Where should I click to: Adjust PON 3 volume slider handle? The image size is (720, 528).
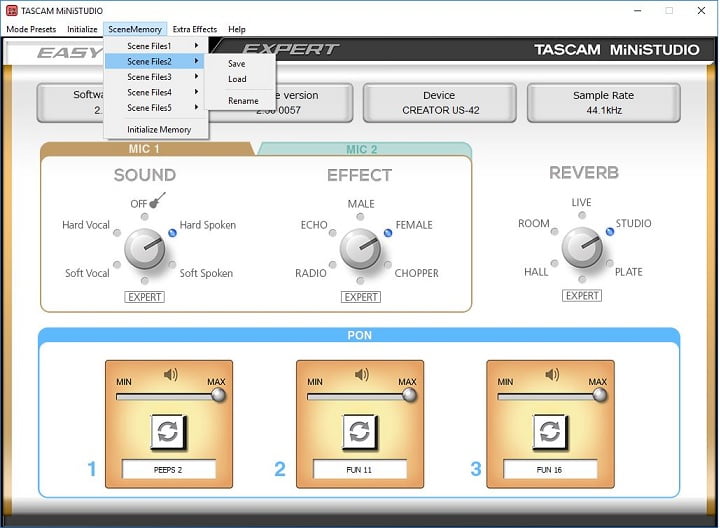[600, 395]
